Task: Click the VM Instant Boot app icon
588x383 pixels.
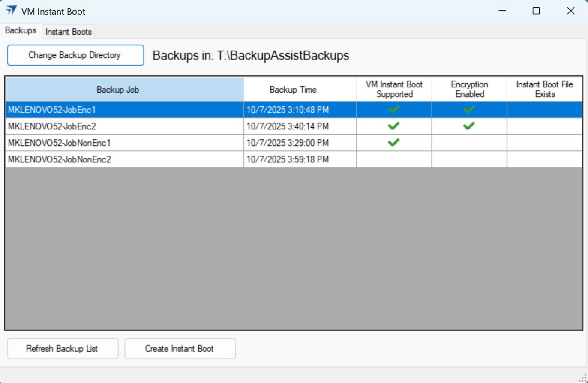Action: 11,11
